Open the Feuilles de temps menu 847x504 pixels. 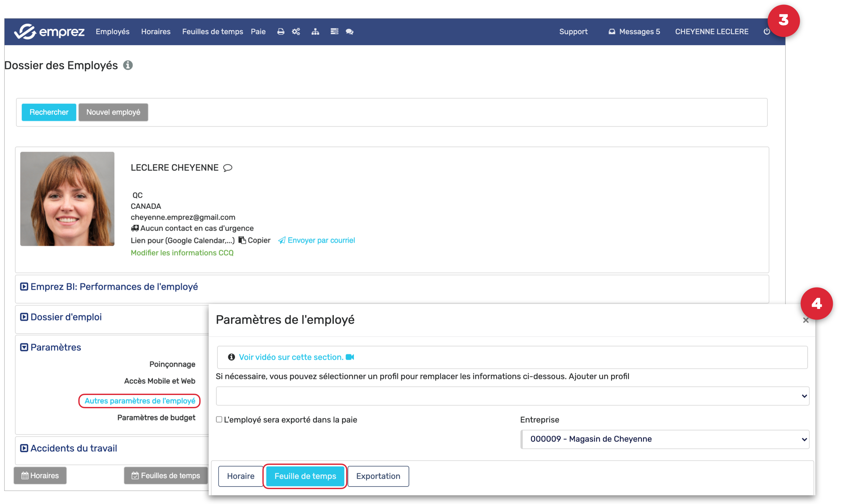coord(212,32)
